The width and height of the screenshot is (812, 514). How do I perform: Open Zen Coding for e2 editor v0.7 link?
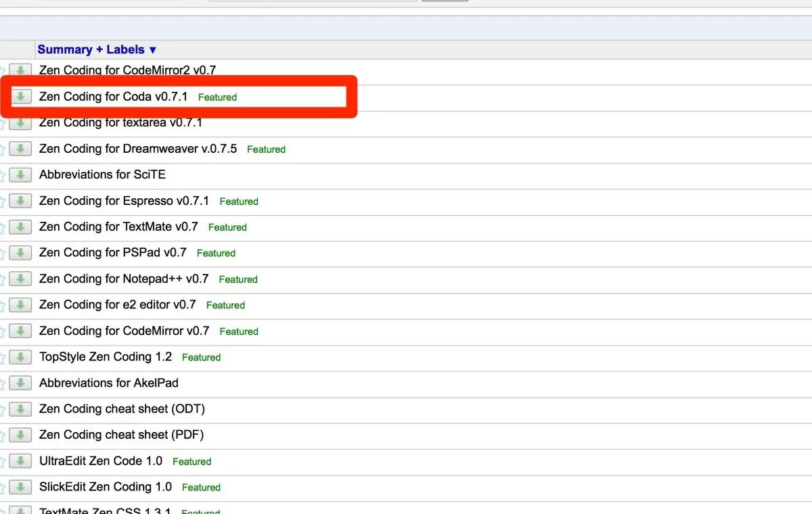tap(118, 304)
